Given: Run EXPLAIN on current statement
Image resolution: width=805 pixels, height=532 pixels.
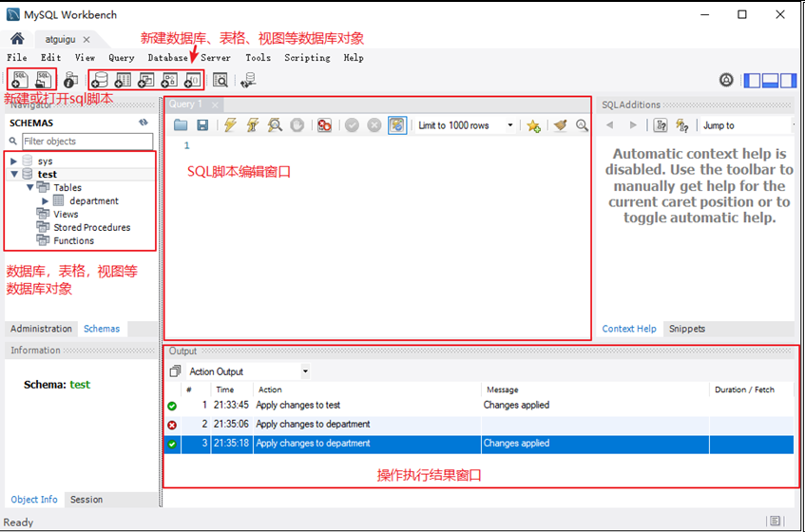Looking at the screenshot, I should [276, 124].
